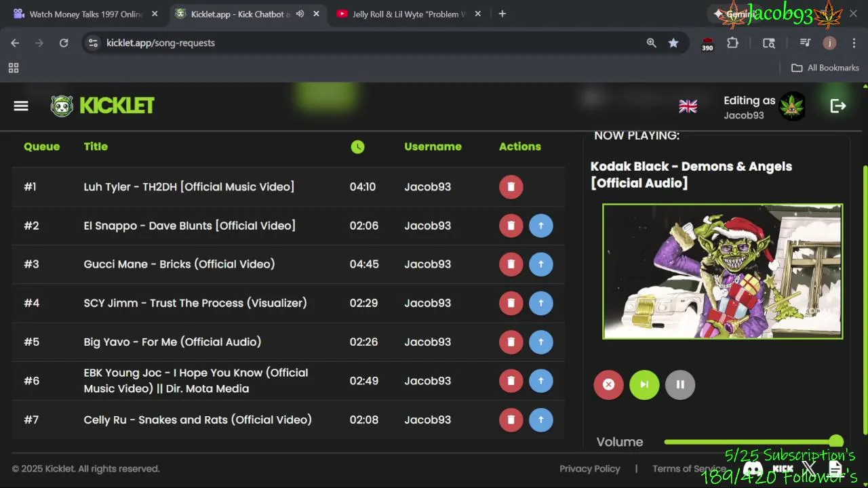The width and height of the screenshot is (868, 488).
Task: Move Celly Ru - Snakes and Rats up
Action: click(x=540, y=420)
